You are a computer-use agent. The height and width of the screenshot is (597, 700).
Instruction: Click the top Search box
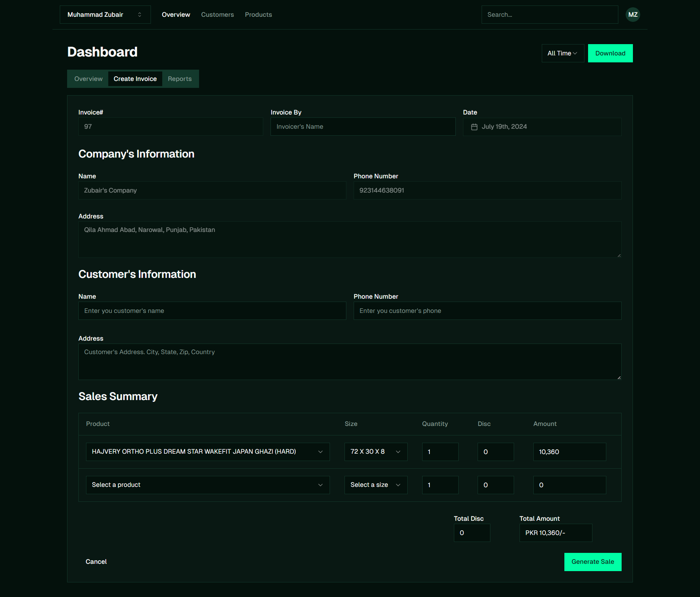click(549, 15)
